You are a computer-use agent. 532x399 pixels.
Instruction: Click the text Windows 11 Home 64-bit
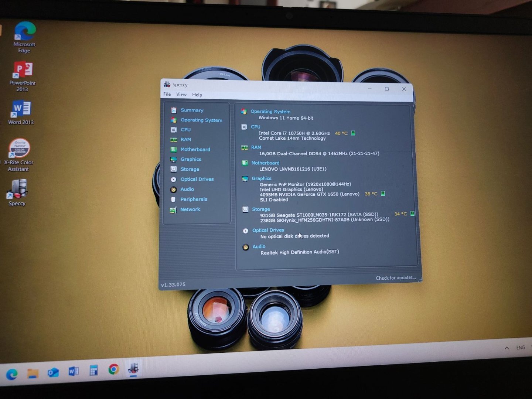click(286, 118)
